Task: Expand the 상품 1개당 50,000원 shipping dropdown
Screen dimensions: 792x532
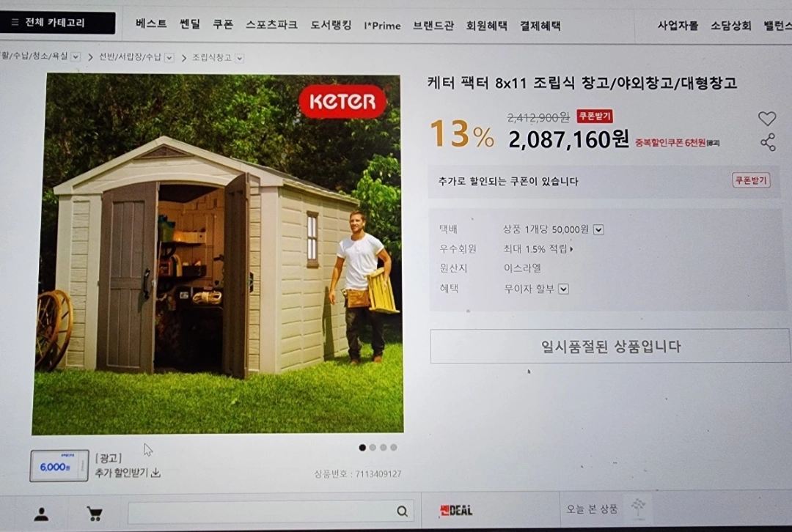Action: 598,229
